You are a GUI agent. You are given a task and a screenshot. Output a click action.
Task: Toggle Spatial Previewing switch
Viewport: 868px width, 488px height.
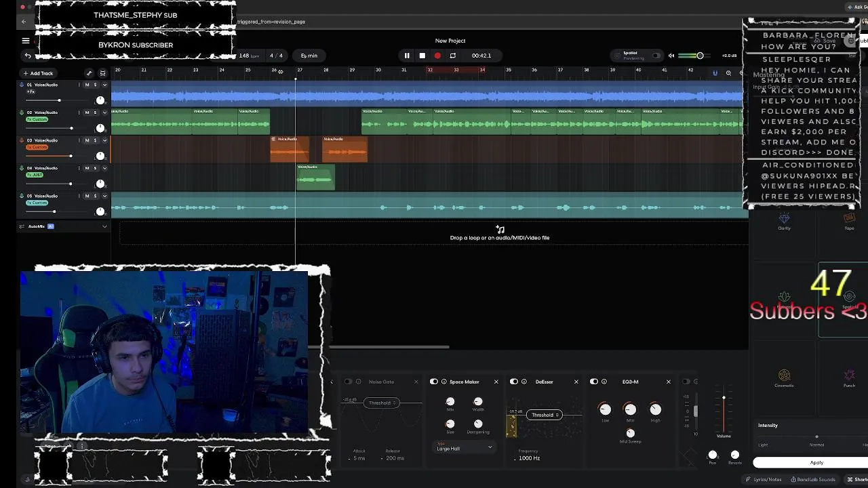655,56
